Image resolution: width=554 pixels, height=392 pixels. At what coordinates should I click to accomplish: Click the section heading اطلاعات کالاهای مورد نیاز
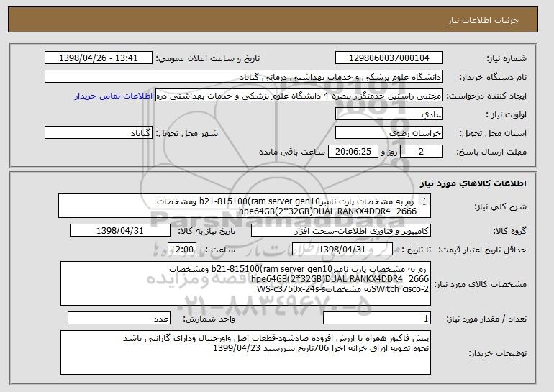click(x=473, y=183)
